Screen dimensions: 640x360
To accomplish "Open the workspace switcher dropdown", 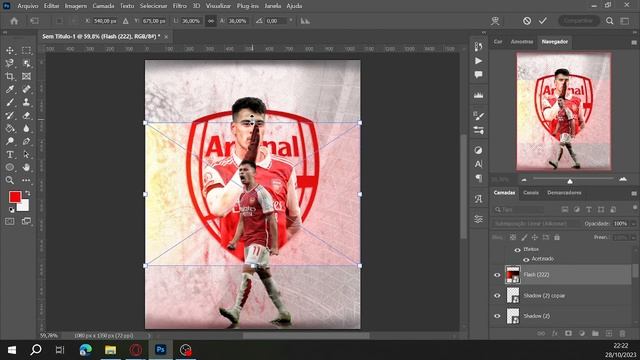I will [625, 21].
